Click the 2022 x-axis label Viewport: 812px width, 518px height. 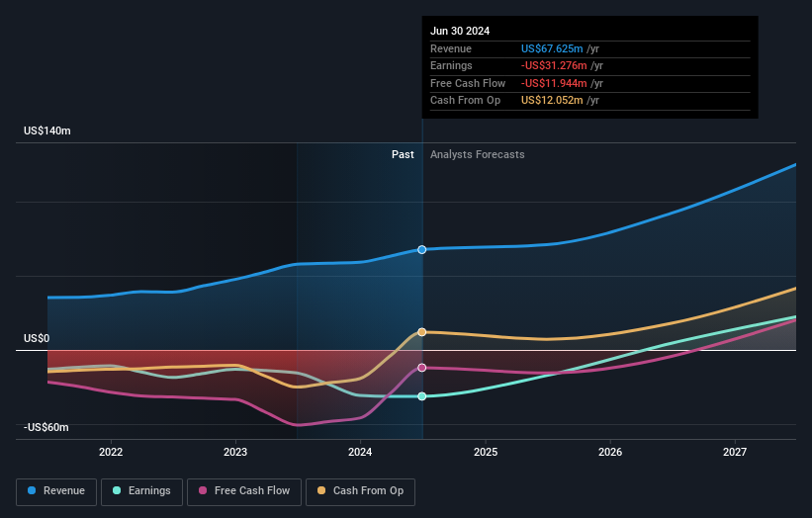pos(111,452)
